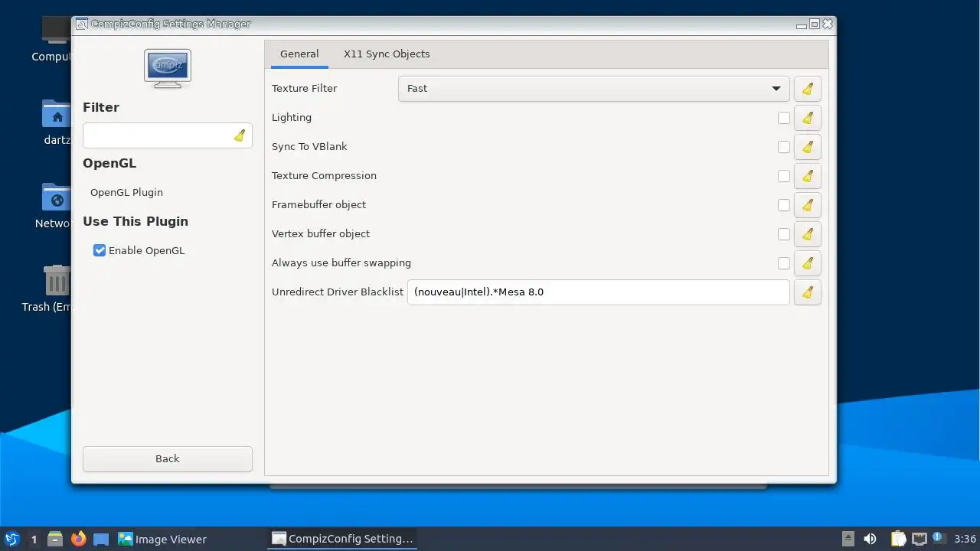Click the Filter search input field
The height and width of the screenshot is (551, 980).
pos(168,135)
